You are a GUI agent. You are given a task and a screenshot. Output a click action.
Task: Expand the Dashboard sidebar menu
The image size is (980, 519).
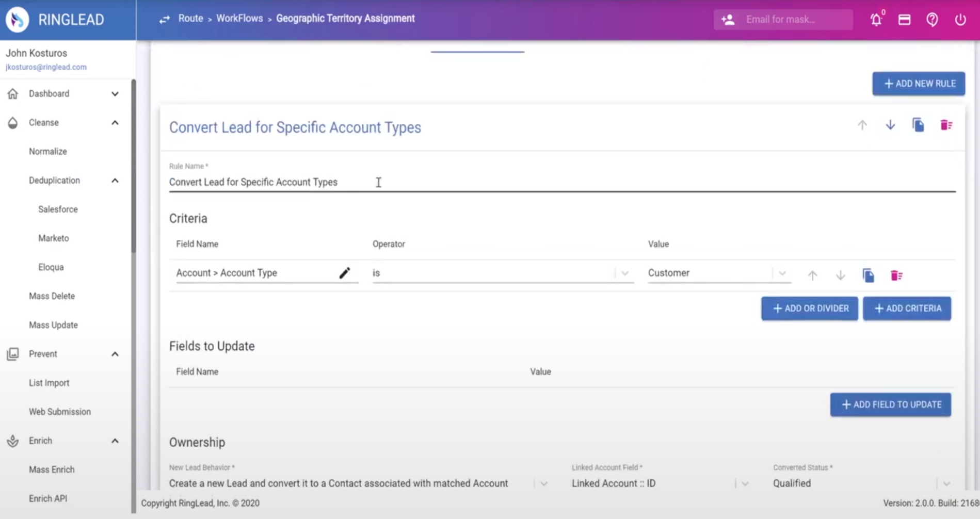coord(115,94)
